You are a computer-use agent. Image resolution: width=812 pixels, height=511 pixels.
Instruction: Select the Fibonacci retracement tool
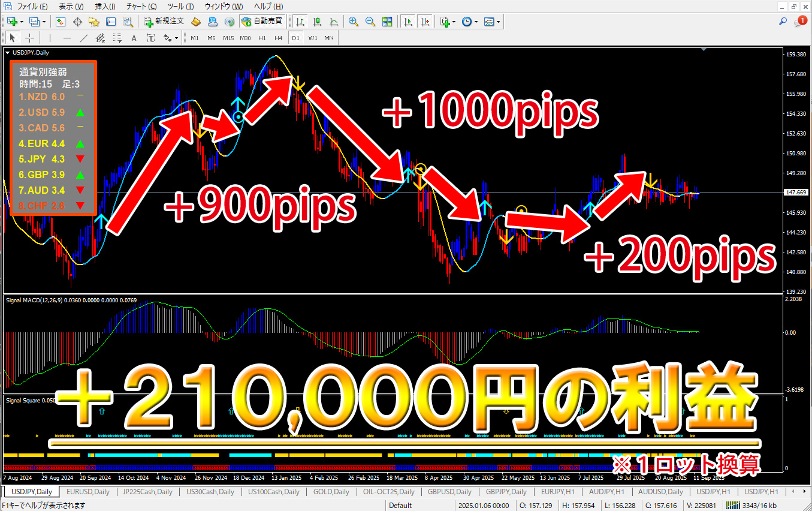[117, 38]
